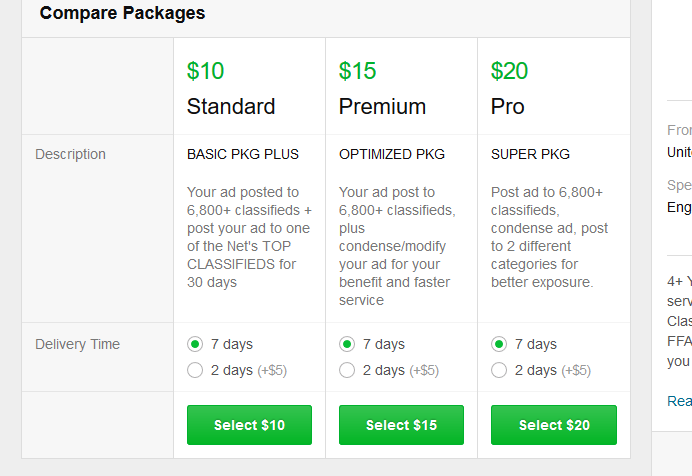The height and width of the screenshot is (476, 692).
Task: Click the Standard package name
Action: pyautogui.click(x=231, y=106)
